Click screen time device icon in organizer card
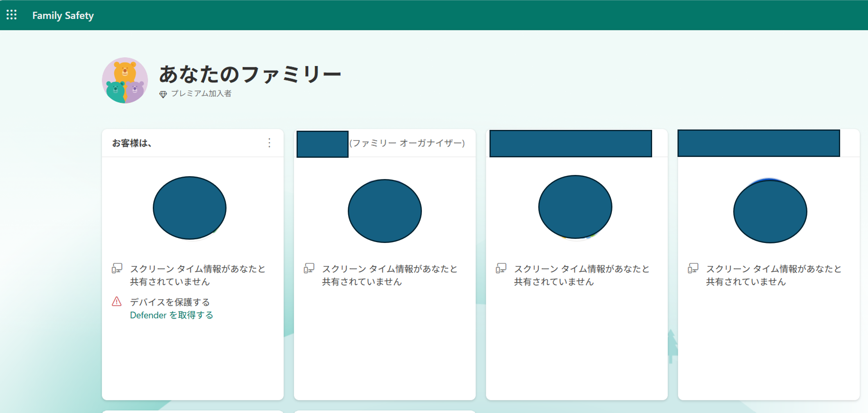This screenshot has width=868, height=413. coord(309,269)
